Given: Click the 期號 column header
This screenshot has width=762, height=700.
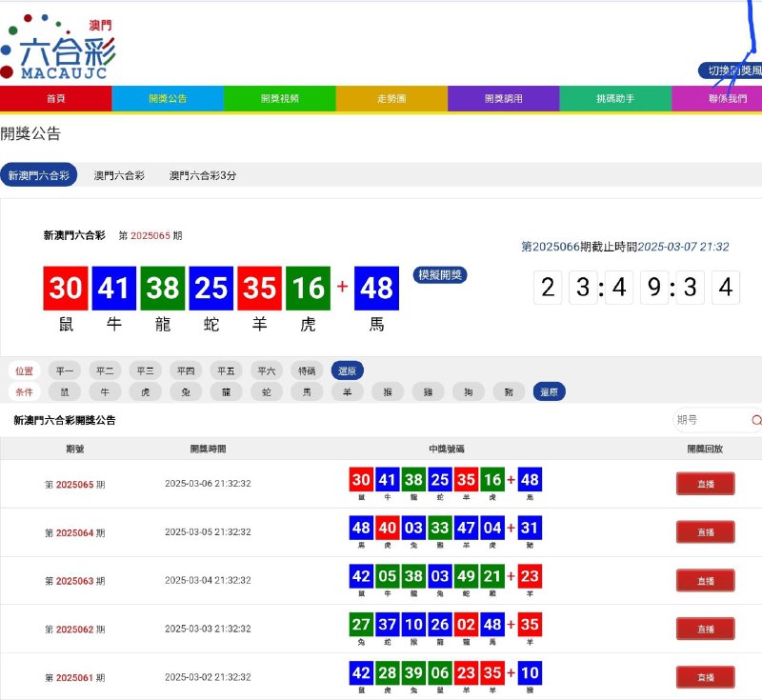Looking at the screenshot, I should point(75,449).
